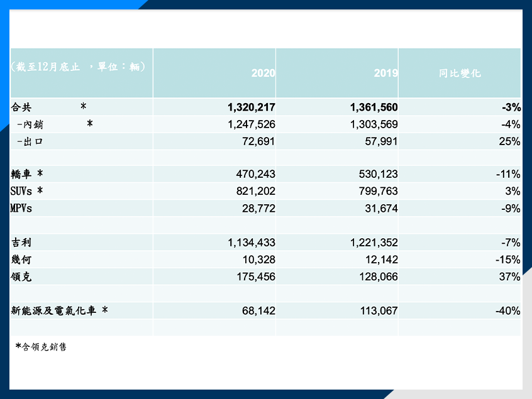Click the -40% change cell
This screenshot has height=399, width=532.
[508, 311]
